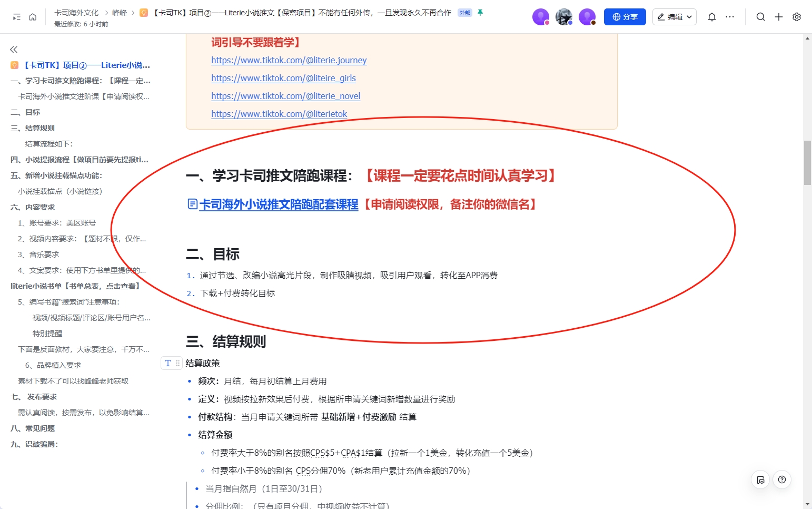The width and height of the screenshot is (812, 509).
Task: Click 结算政策 subheading text
Action: click(203, 363)
